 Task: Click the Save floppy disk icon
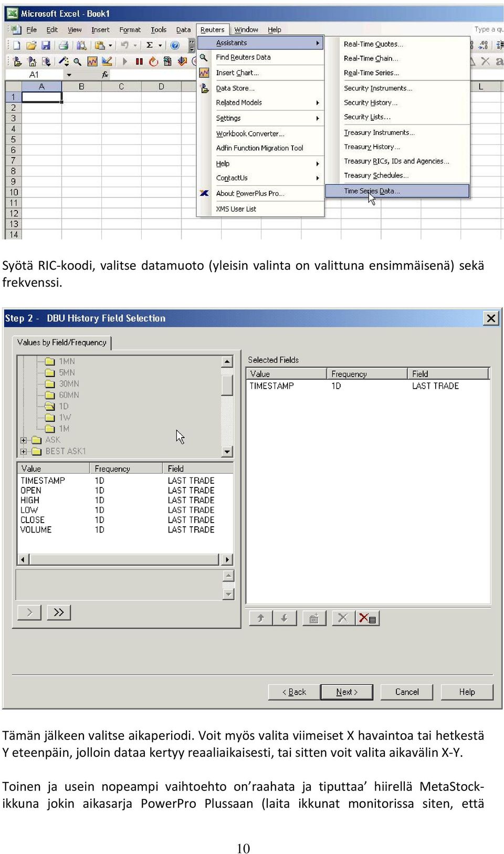pyautogui.click(x=46, y=45)
